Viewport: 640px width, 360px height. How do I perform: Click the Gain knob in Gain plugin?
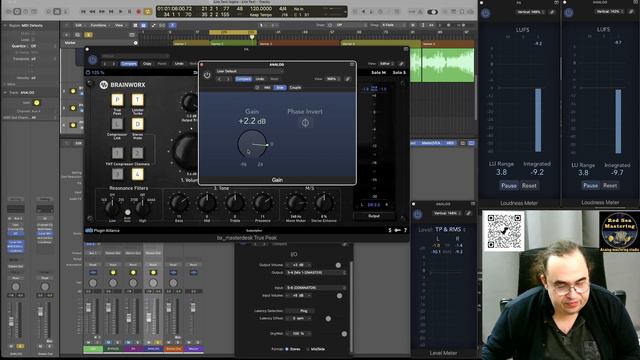tap(252, 144)
